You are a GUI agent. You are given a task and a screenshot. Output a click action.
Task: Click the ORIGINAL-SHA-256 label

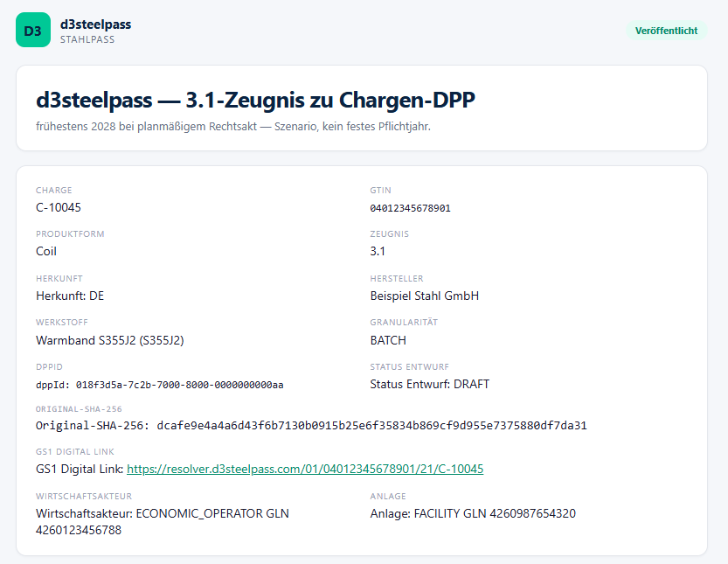tap(79, 409)
